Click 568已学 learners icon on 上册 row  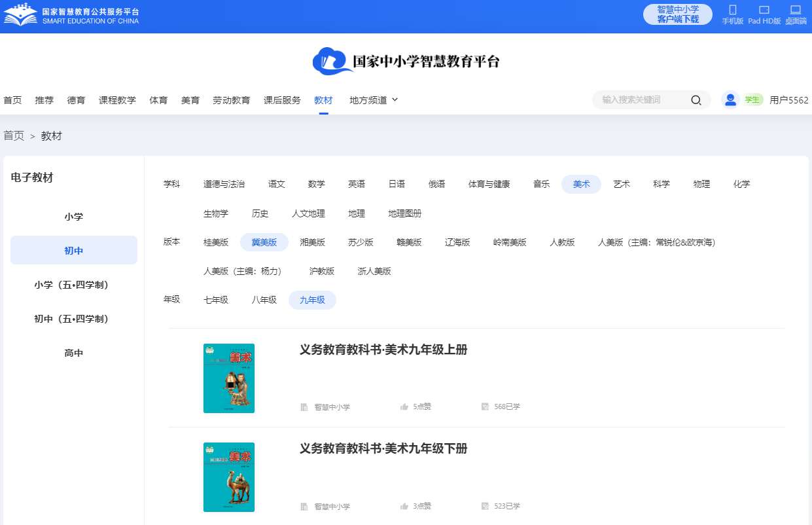tap(485, 407)
